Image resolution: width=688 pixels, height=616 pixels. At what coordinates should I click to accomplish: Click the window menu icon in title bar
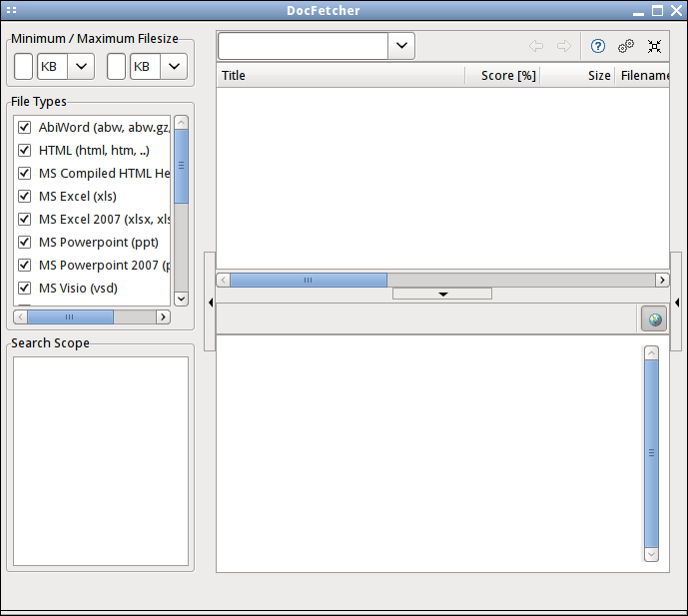(12, 10)
